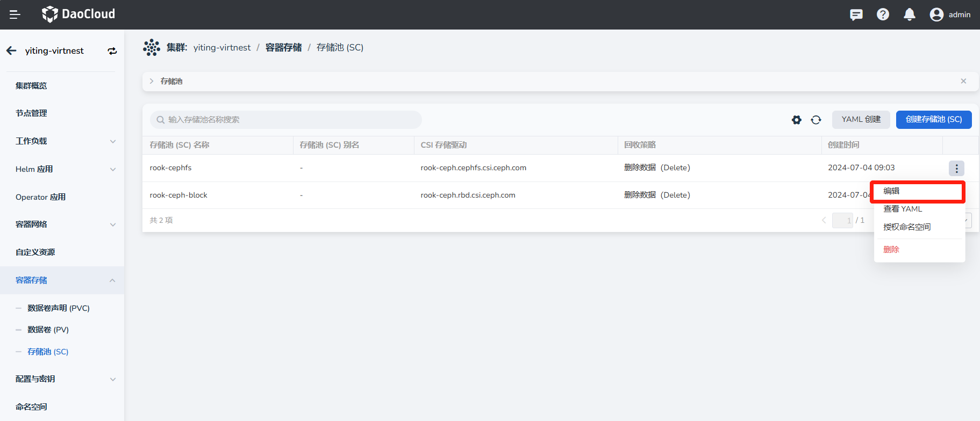980x421 pixels.
Task: Click the 创建存储池 (SC) button
Action: click(x=933, y=119)
